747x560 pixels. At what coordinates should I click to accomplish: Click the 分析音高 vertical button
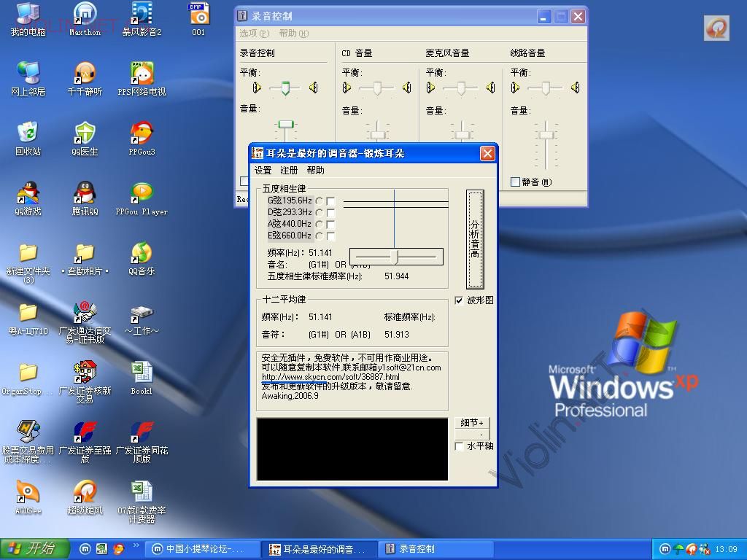point(475,239)
